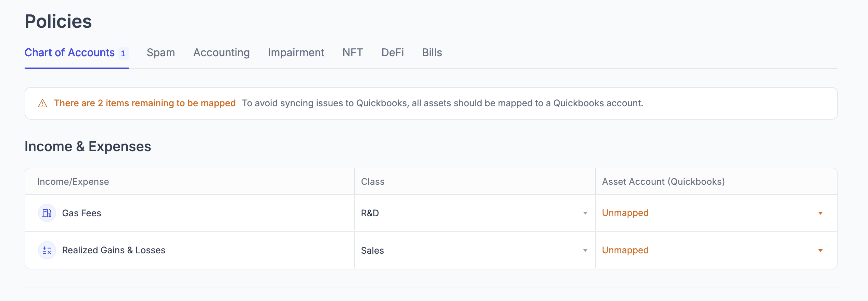The image size is (868, 301).
Task: Switch to the DeFi tab
Action: (x=392, y=53)
